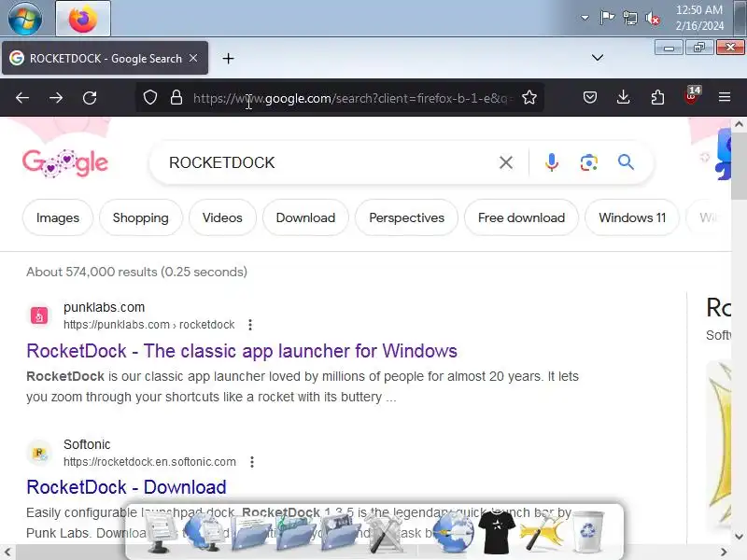
Task: Click the About 574,000 results text
Action: coord(136,272)
